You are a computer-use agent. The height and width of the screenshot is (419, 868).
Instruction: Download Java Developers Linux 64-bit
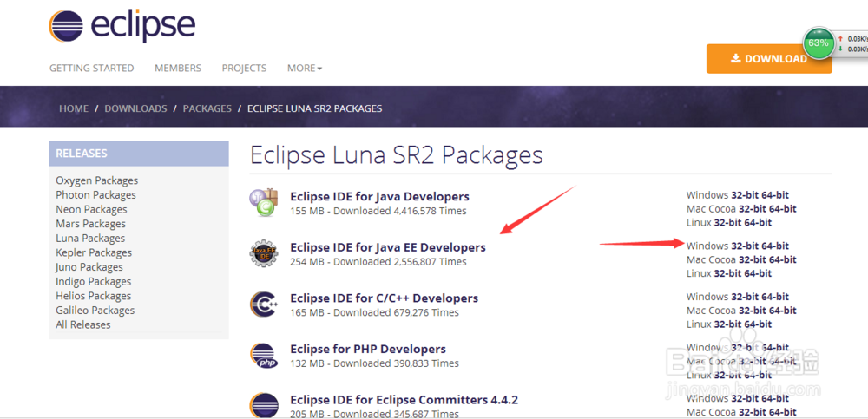pos(758,222)
